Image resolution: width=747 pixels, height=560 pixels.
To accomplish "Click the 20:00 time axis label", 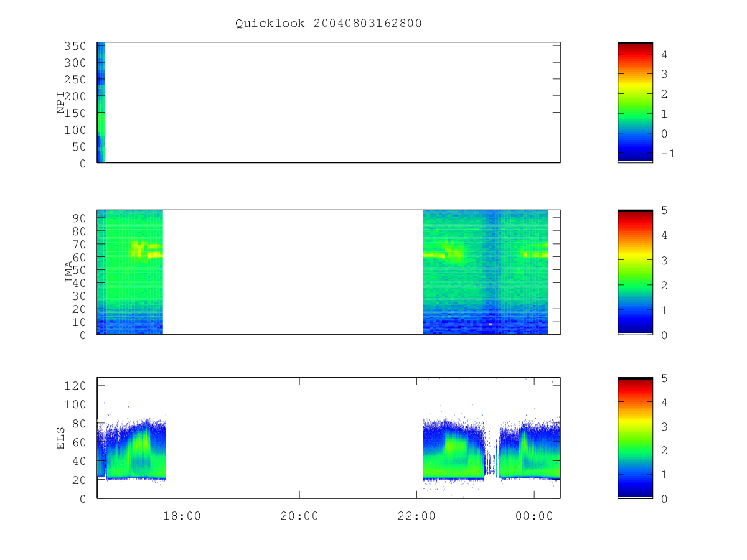I will pos(299,516).
